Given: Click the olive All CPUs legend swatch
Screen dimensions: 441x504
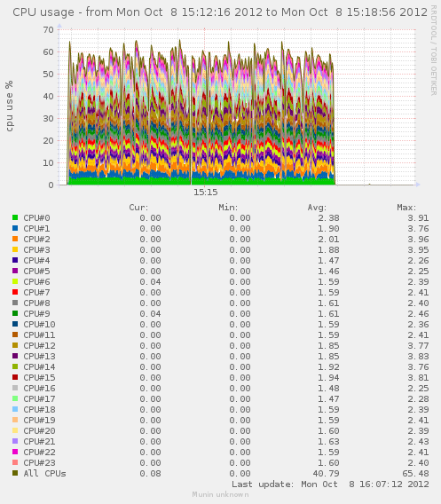Looking at the screenshot, I should (15, 473).
